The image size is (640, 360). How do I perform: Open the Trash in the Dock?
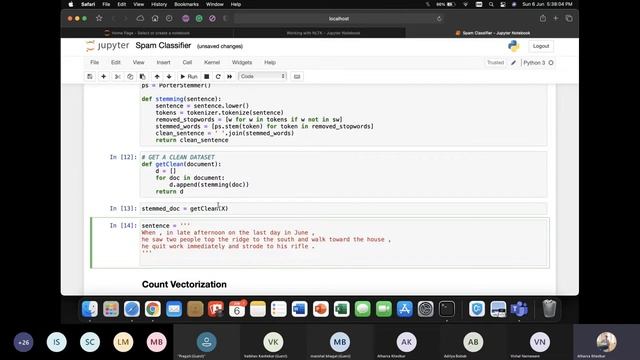pyautogui.click(x=549, y=309)
